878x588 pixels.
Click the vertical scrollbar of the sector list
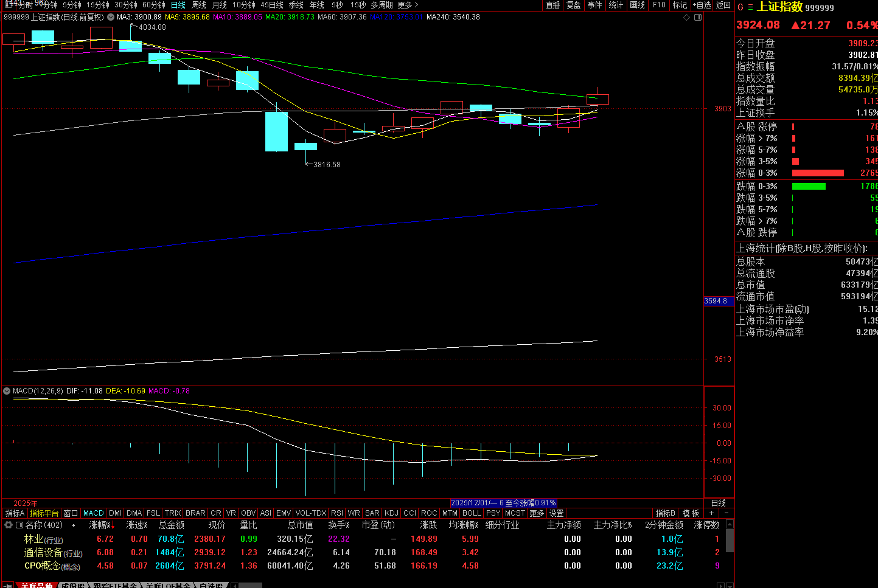(x=730, y=541)
